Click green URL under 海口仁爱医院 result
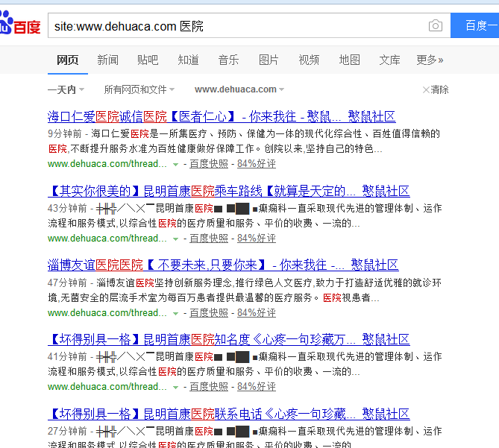499x448 pixels. (x=107, y=164)
